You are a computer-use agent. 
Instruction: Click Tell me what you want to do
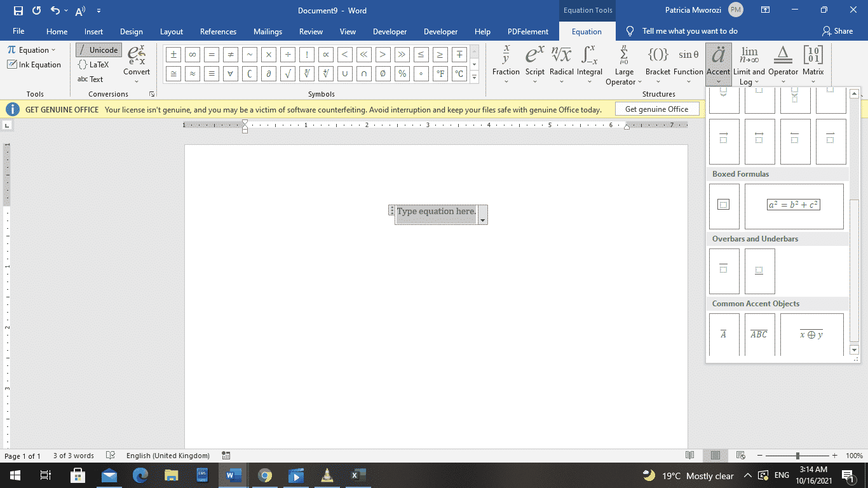(x=689, y=31)
